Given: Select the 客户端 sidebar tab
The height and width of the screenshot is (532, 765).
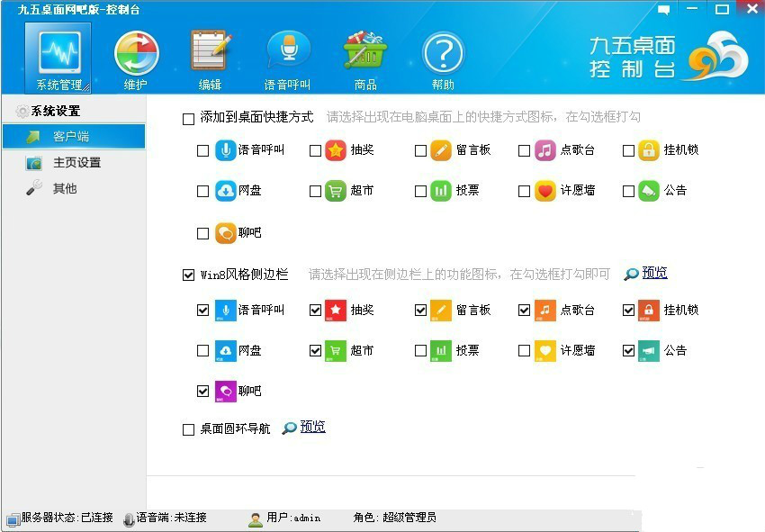Looking at the screenshot, I should tap(74, 136).
